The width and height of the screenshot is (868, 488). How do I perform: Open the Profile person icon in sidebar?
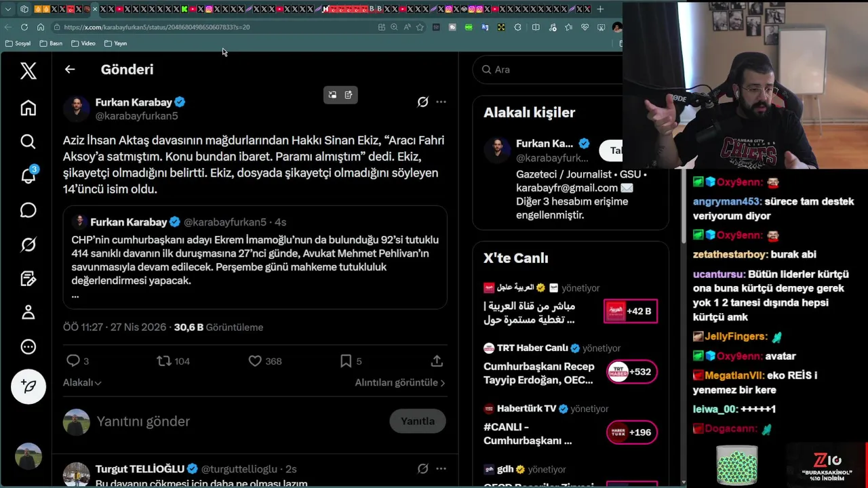click(28, 312)
